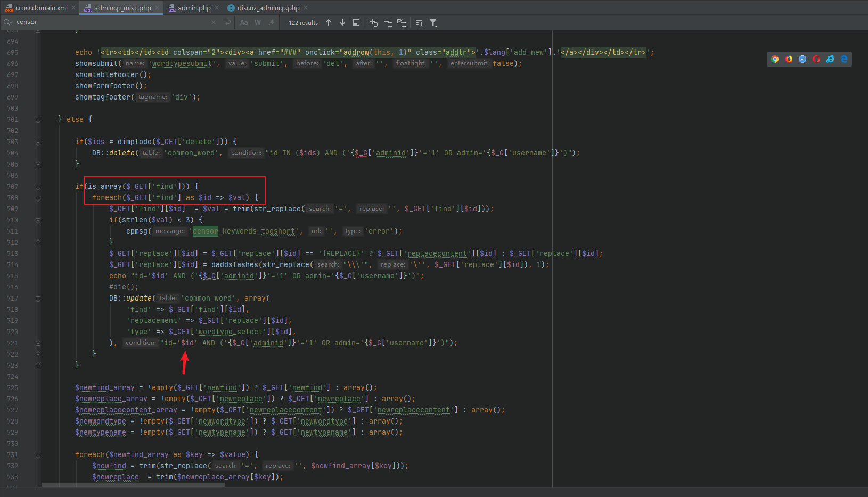Viewport: 868px width, 497px height.
Task: Click '#die();' comment on line 716
Action: point(124,287)
